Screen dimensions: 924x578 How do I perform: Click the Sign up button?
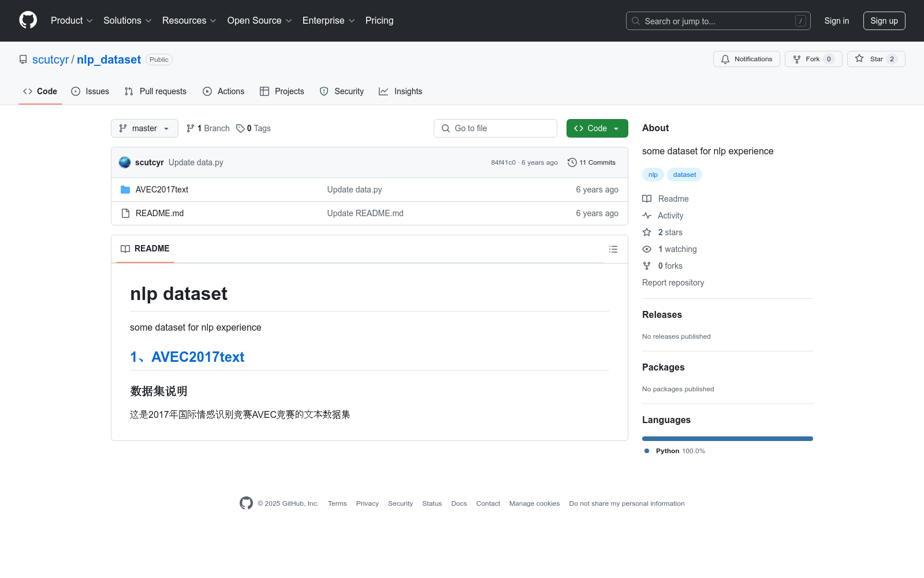[884, 21]
